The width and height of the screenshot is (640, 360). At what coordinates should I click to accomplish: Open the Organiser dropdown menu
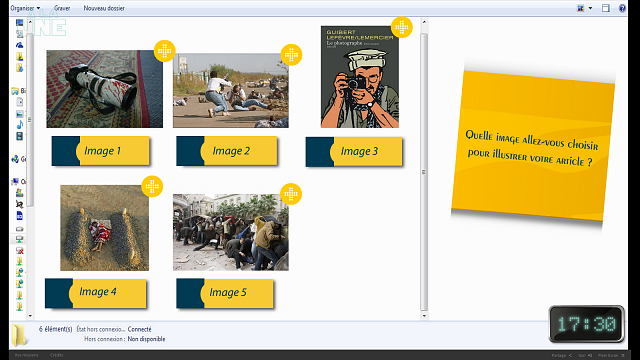(25, 8)
